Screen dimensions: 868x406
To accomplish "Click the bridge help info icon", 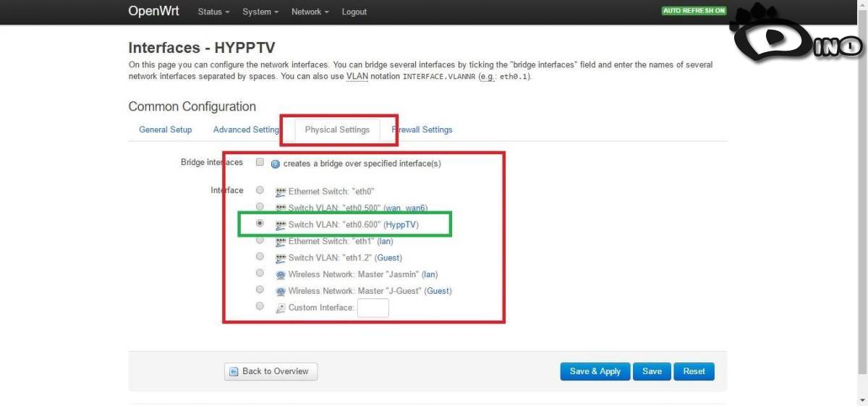I will point(276,164).
